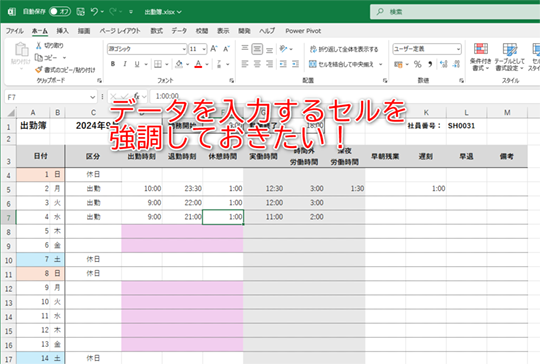Click the Undo arrow icon
This screenshot has height=364, width=540.
pyautogui.click(x=94, y=12)
